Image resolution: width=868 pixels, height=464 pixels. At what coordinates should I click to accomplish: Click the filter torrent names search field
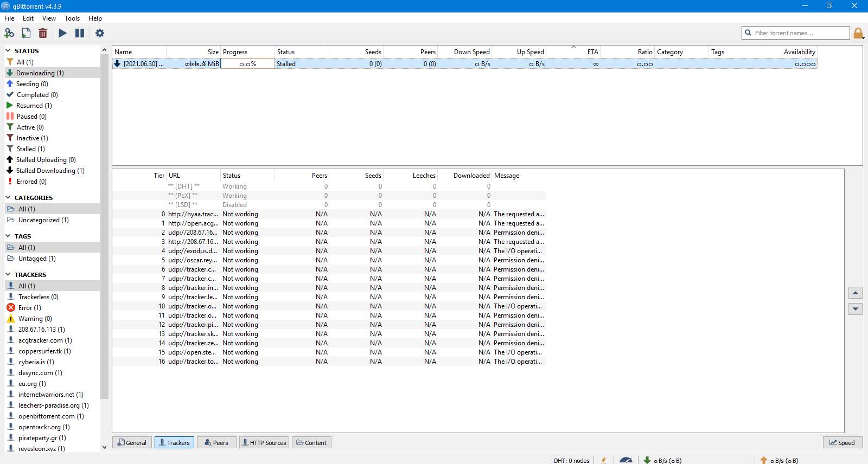click(x=796, y=33)
